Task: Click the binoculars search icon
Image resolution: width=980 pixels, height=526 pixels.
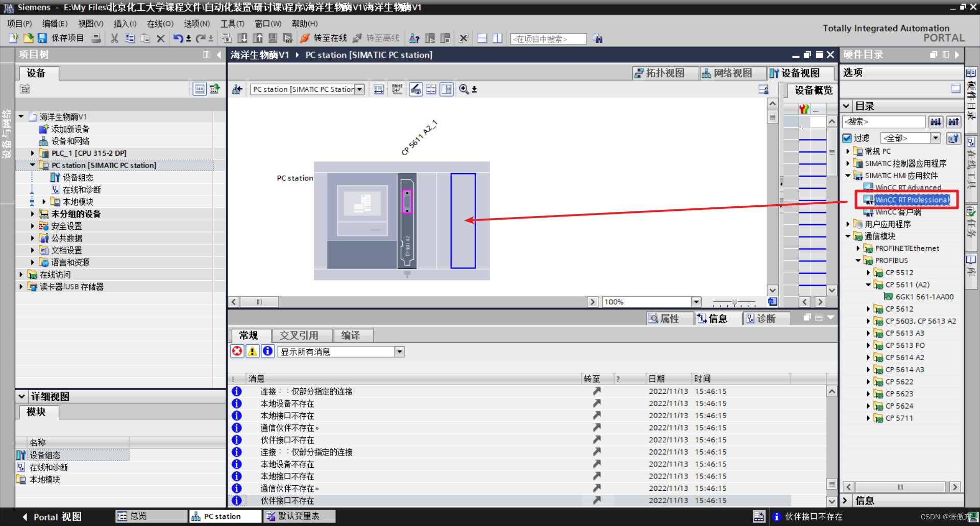Action: click(x=598, y=39)
